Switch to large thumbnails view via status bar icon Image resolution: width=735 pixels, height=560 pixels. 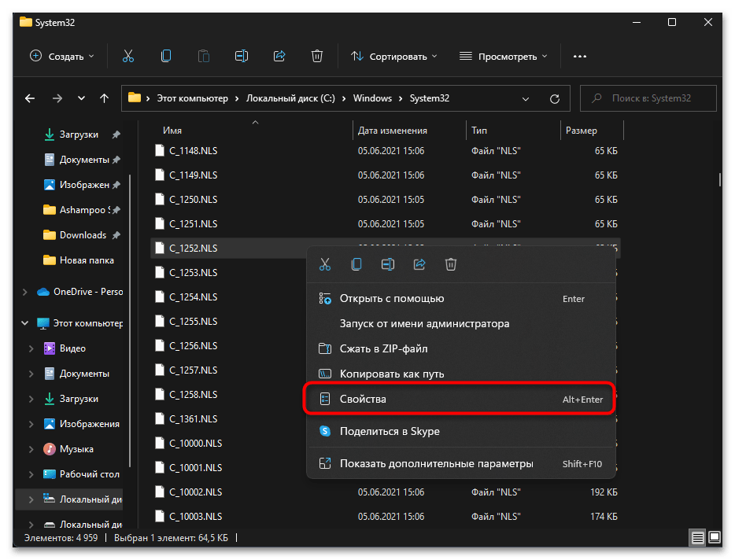click(x=715, y=538)
